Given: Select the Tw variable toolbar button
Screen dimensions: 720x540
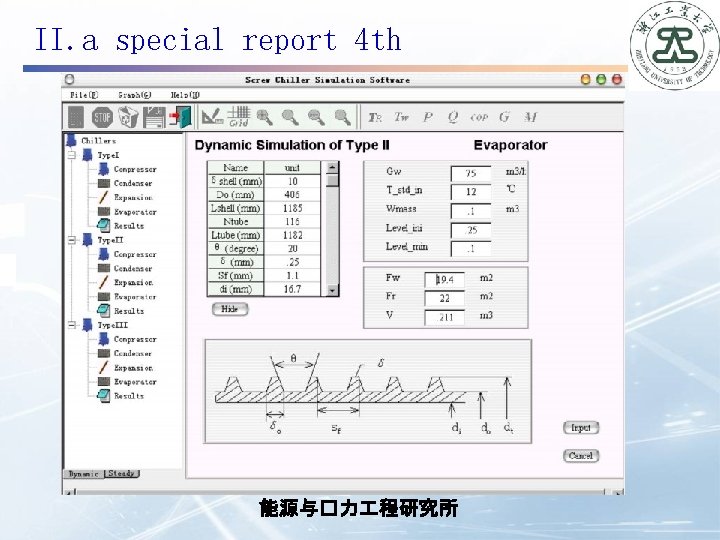Looking at the screenshot, I should point(401,117).
